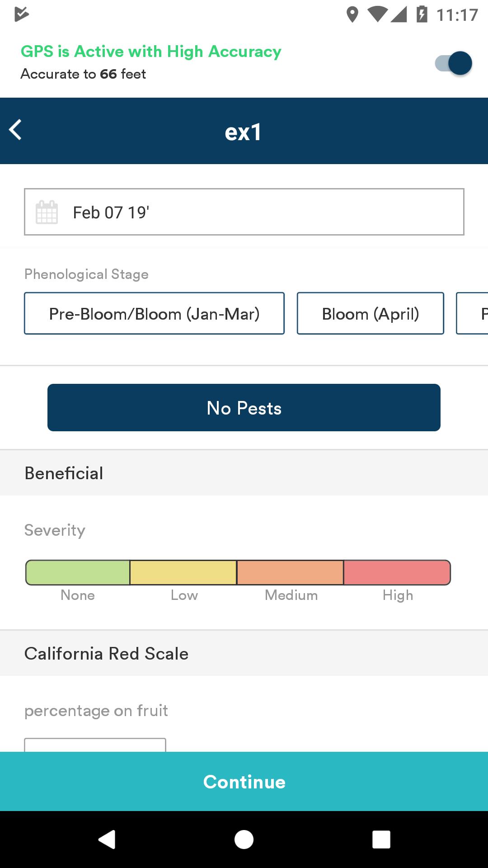
Task: Toggle the GPS high accuracy switch
Action: (x=453, y=63)
